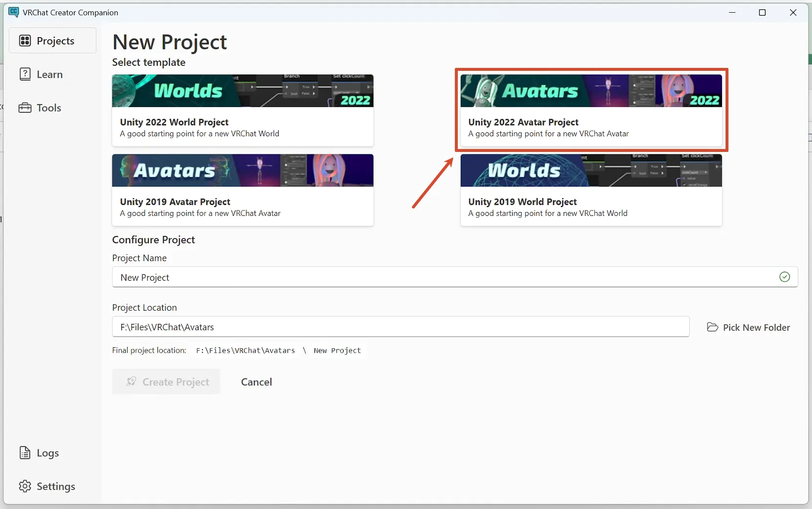Screen dimensions: 812x509
Task: Click the final location path 'F:\Files\VRChat\Avatars'
Action: click(246, 351)
